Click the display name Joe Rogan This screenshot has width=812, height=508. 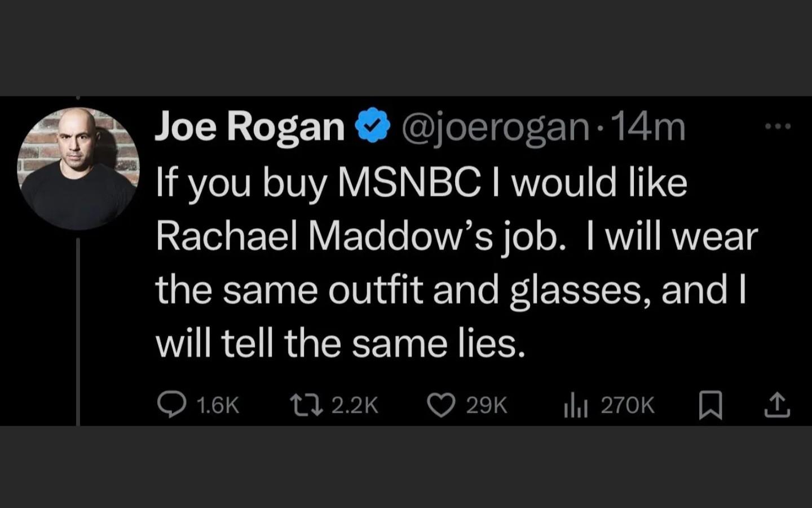click(249, 127)
